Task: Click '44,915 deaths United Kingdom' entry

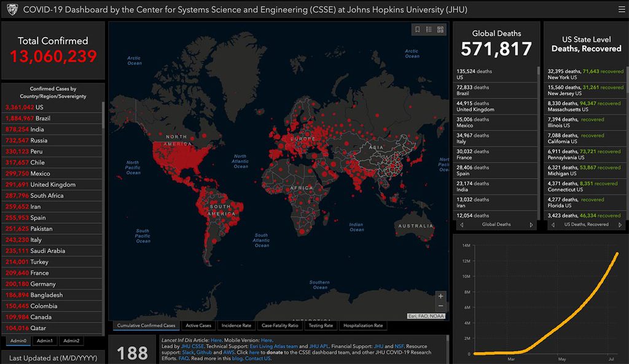Action: click(495, 107)
